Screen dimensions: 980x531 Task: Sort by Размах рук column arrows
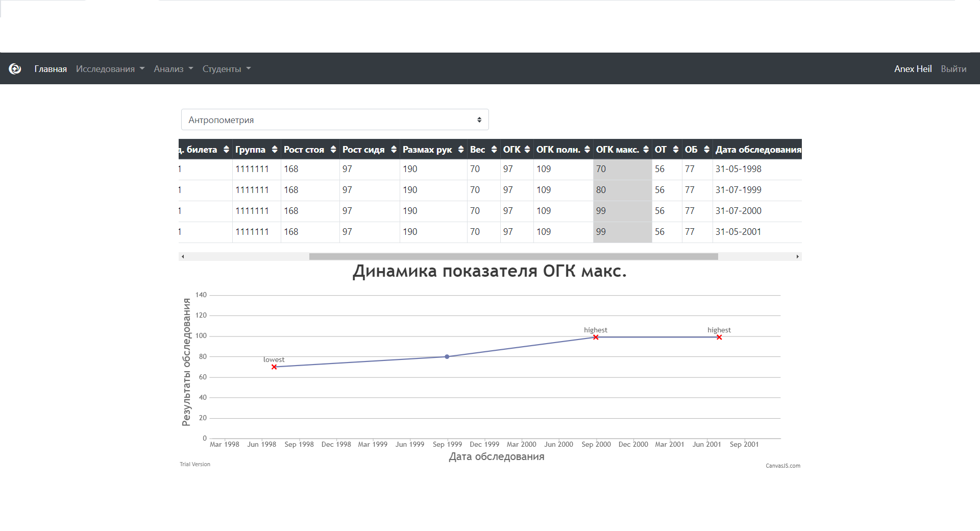click(x=461, y=149)
